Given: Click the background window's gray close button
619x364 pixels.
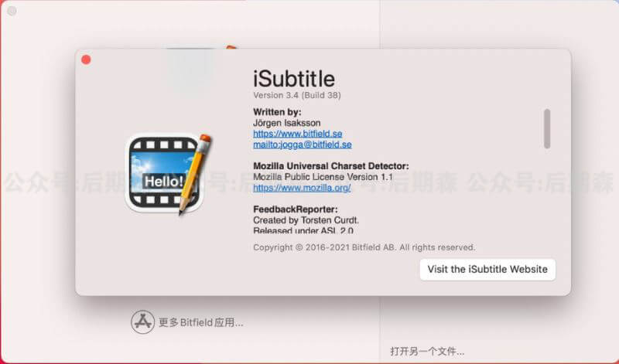Looking at the screenshot, I should pyautogui.click(x=12, y=11).
